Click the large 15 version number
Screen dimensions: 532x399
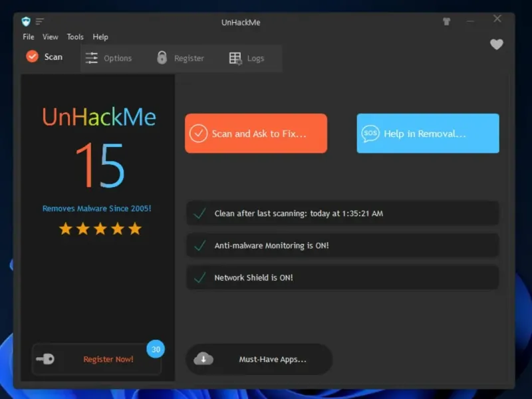tap(100, 165)
